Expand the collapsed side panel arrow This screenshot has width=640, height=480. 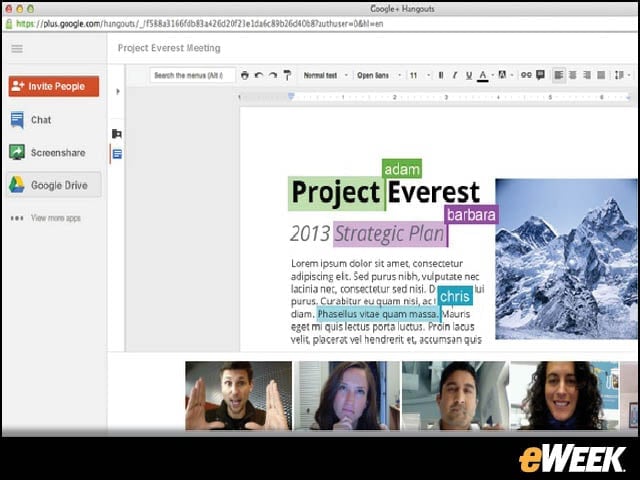point(118,91)
